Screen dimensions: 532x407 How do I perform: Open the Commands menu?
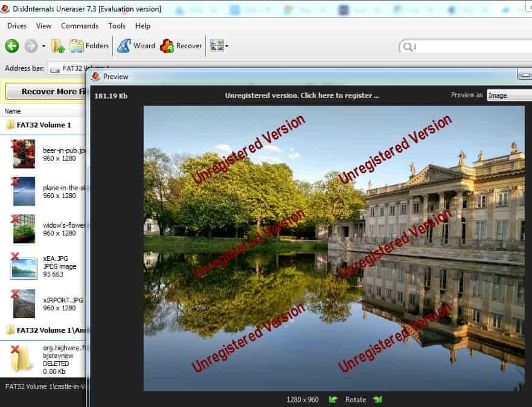tap(80, 26)
